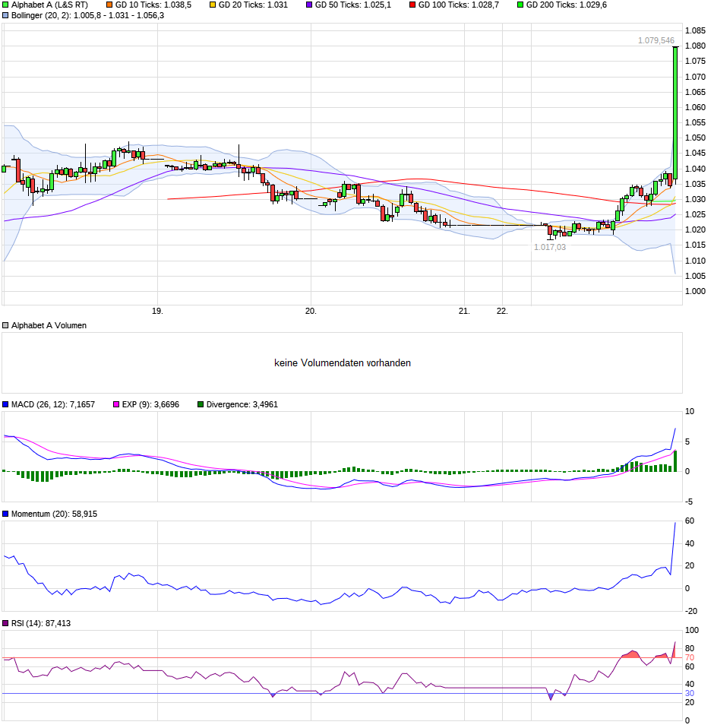Click price axis value 1.085
The image size is (714, 728).
696,31
